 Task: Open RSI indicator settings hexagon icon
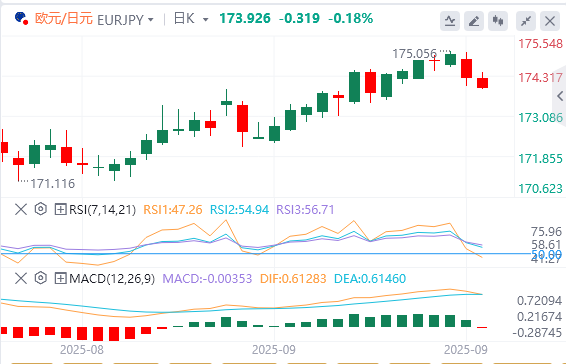click(41, 209)
